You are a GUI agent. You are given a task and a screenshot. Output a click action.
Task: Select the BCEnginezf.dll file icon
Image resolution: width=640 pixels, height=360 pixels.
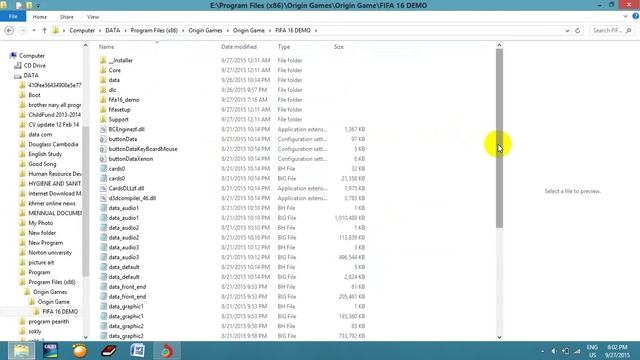tap(103, 129)
